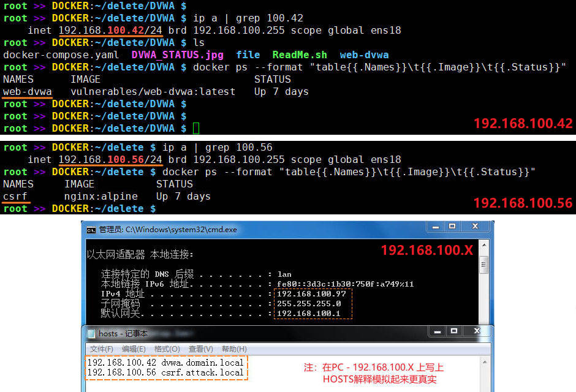Click the IPv4 address 192.168.100.97
Screen dimensions: 576x392
(x=311, y=293)
